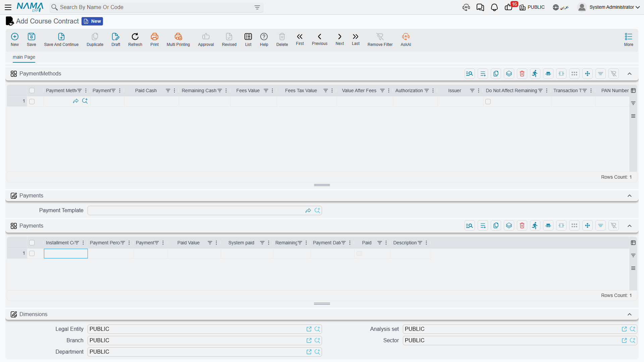The image size is (644, 362).
Task: Open column chooser of PaymentMethods grid
Action: click(633, 90)
